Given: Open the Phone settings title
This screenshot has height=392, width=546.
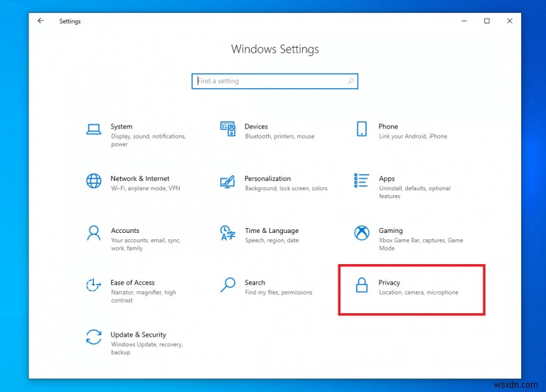Looking at the screenshot, I should tap(388, 126).
